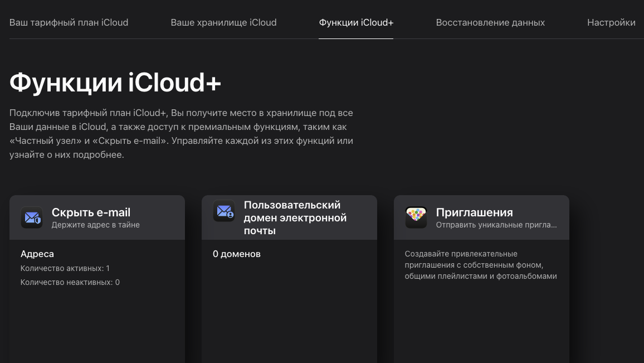Click the "Отправить уникальные пригла..." subtitle

click(496, 225)
